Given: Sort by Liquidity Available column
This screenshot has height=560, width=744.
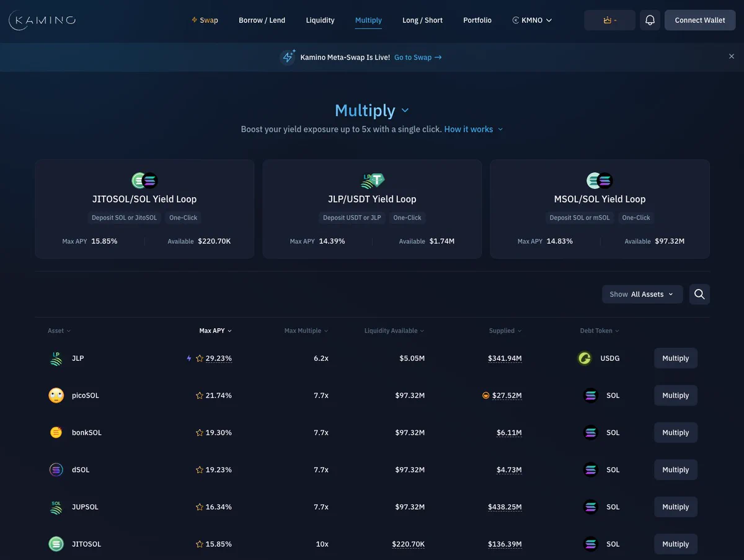Looking at the screenshot, I should 394,331.
